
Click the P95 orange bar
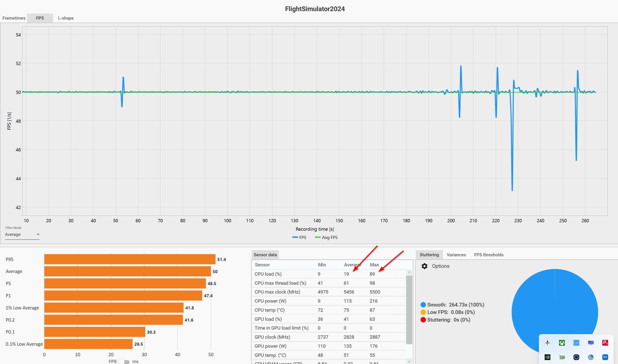130,259
